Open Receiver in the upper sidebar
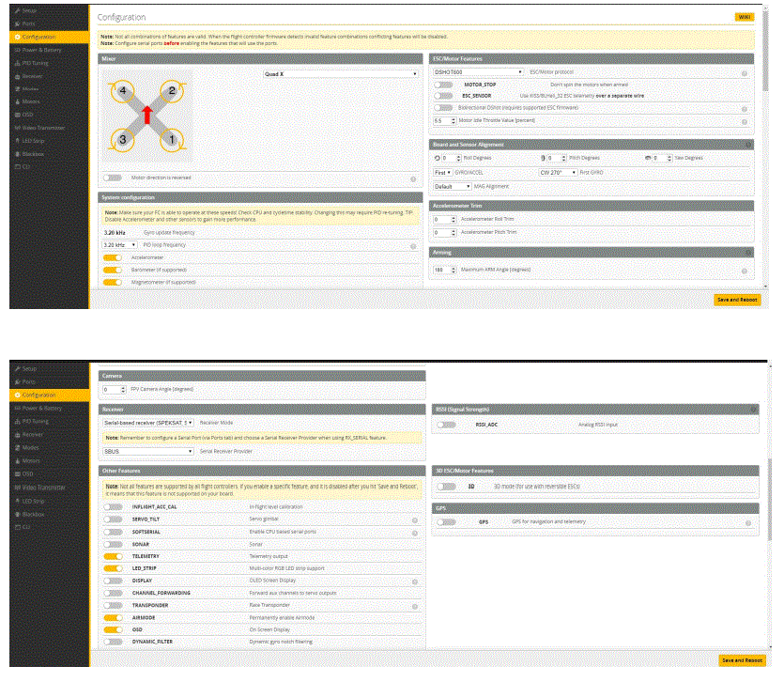This screenshot has width=784, height=682. (32, 76)
